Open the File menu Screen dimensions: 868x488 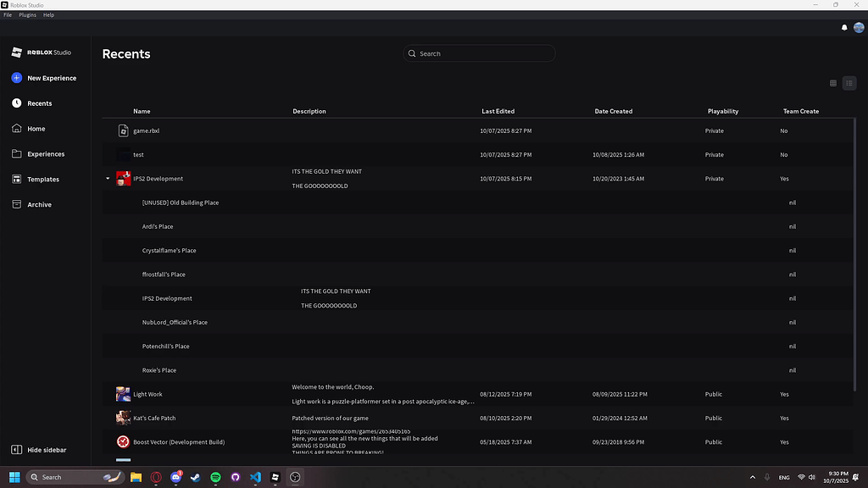[8, 14]
